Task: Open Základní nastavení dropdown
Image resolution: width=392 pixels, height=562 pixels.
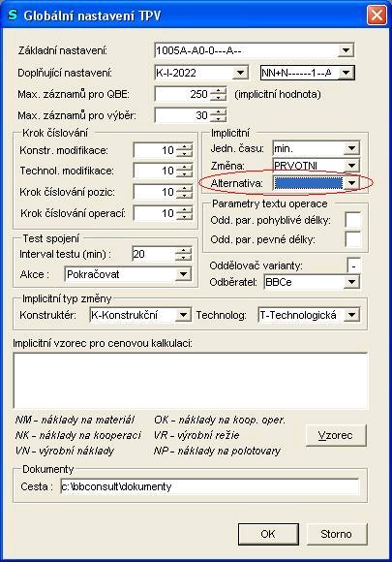Action: click(x=346, y=50)
